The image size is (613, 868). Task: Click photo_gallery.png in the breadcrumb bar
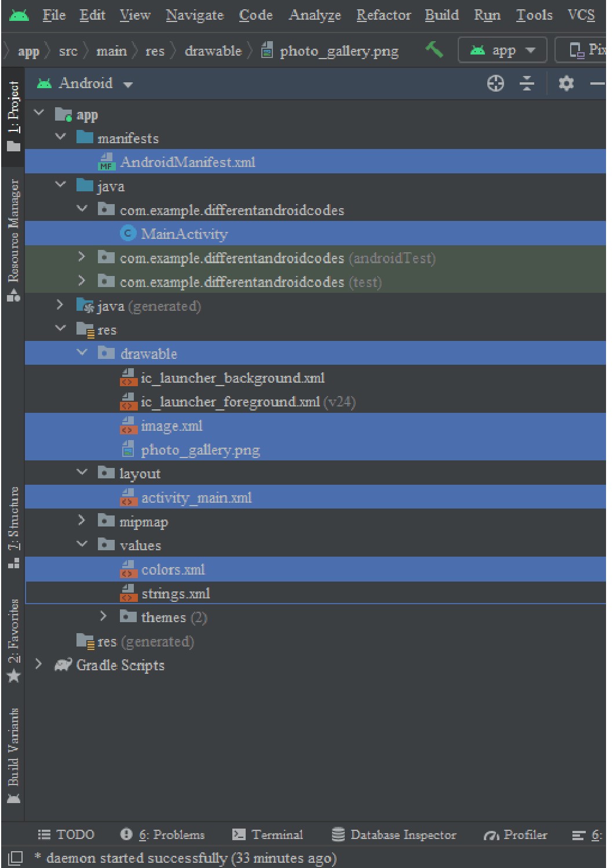338,51
